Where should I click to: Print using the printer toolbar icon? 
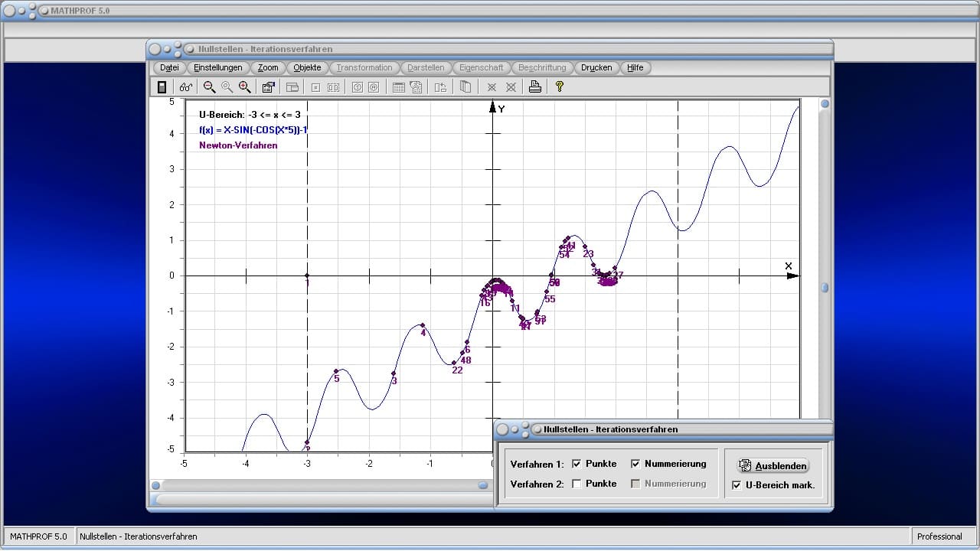[535, 87]
